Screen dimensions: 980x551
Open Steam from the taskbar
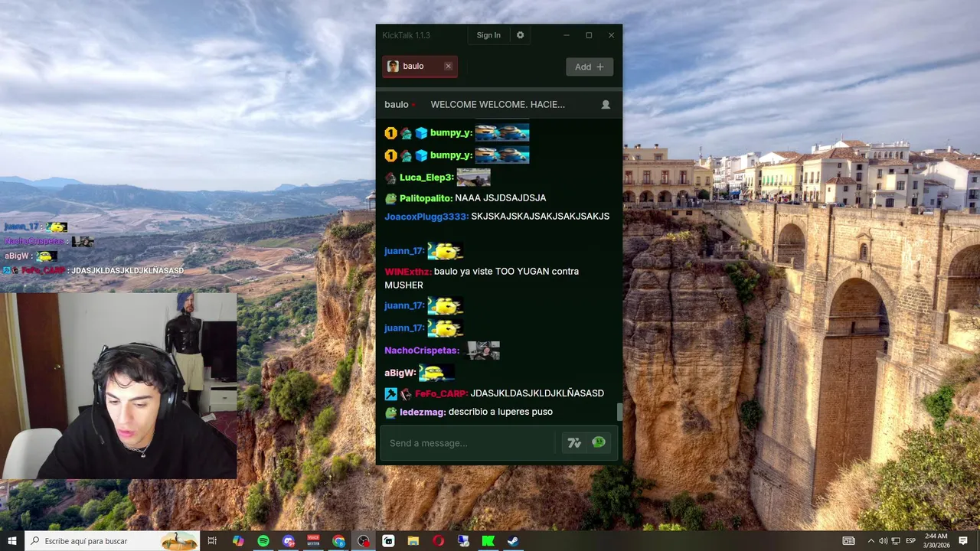513,541
